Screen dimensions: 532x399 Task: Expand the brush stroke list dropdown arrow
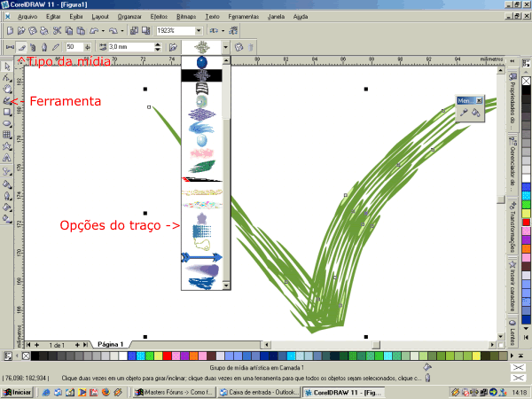[x=226, y=46]
